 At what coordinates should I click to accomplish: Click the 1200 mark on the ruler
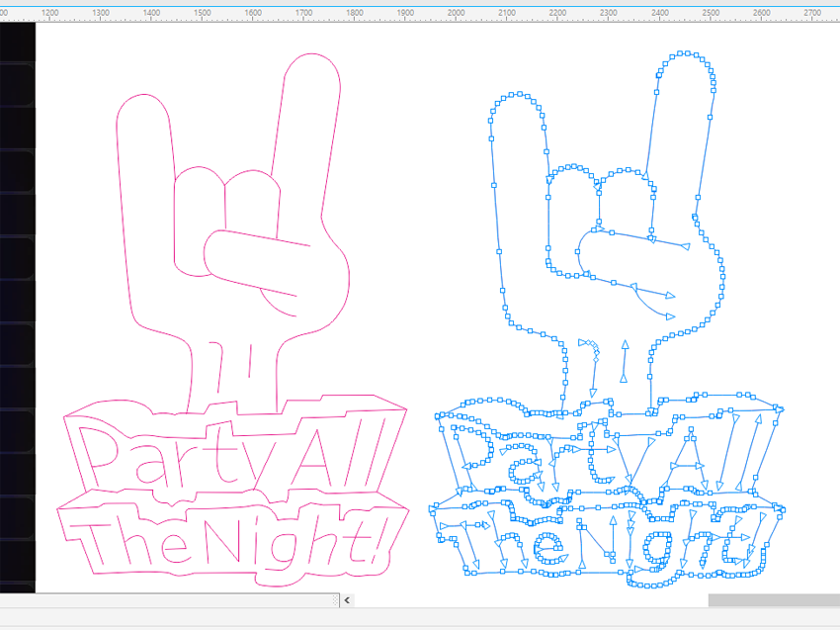click(49, 12)
